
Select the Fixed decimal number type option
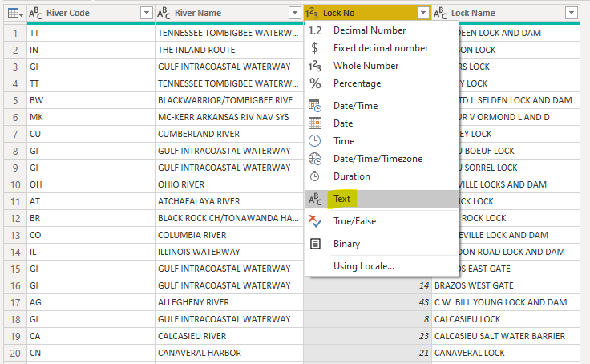point(381,48)
